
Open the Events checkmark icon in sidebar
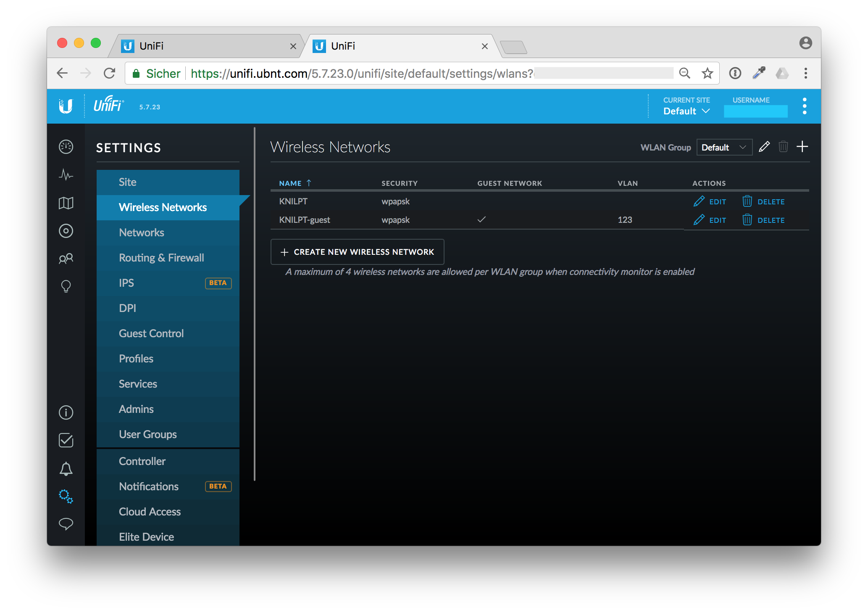click(x=66, y=440)
